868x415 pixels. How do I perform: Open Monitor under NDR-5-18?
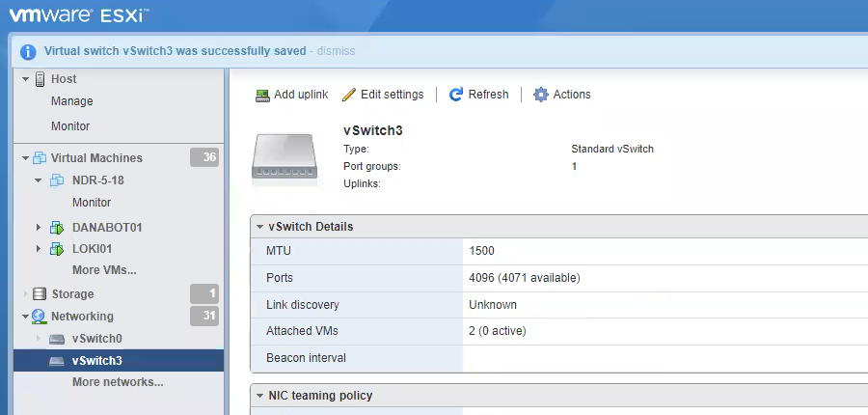pos(92,203)
